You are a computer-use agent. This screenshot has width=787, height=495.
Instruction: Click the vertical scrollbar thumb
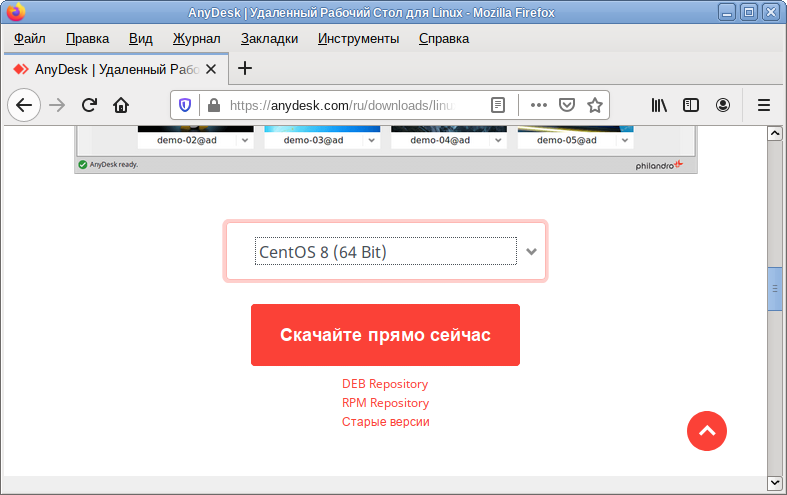point(775,289)
